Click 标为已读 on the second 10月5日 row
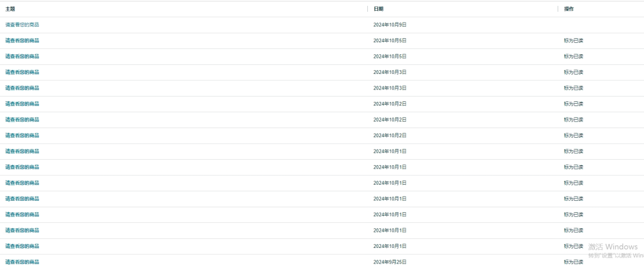 (x=574, y=56)
